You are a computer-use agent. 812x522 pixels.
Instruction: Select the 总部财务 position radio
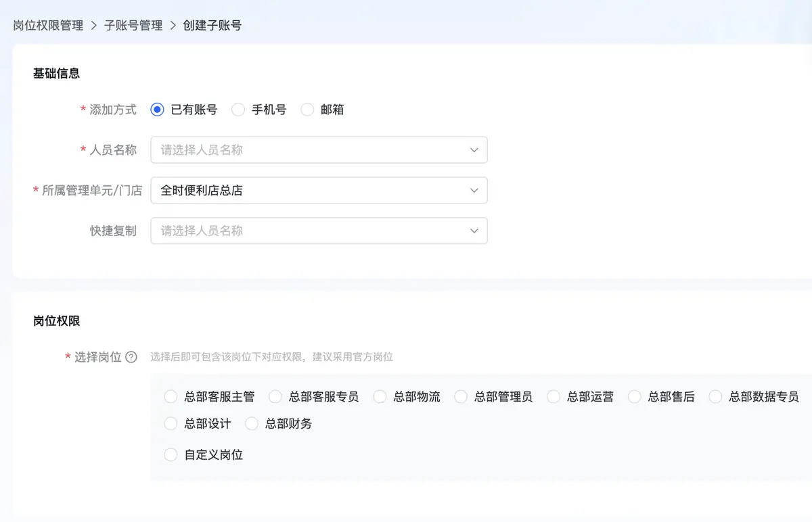pos(252,424)
